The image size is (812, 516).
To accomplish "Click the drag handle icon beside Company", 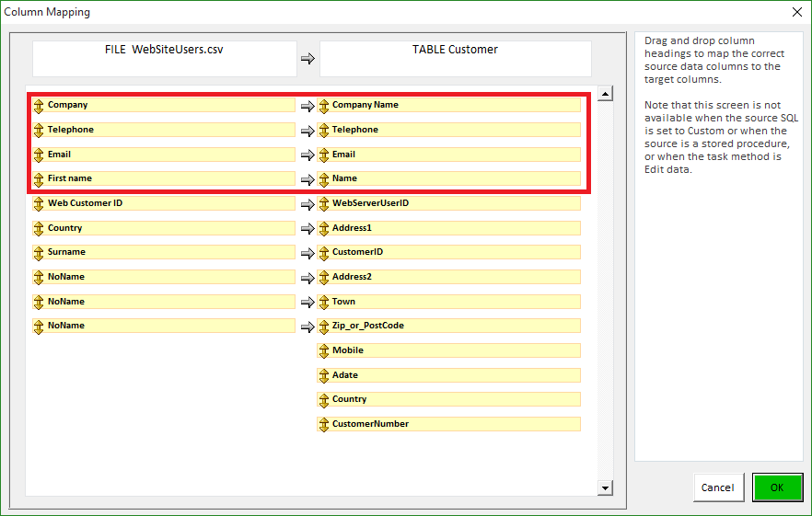I will [x=39, y=106].
